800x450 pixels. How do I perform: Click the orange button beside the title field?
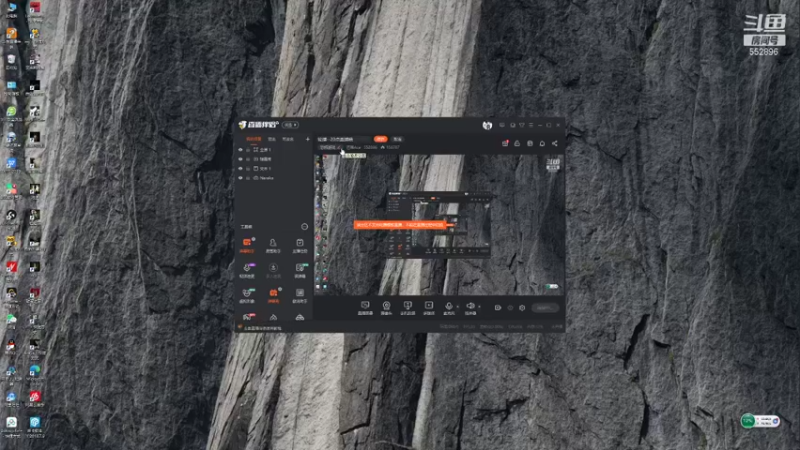(381, 139)
